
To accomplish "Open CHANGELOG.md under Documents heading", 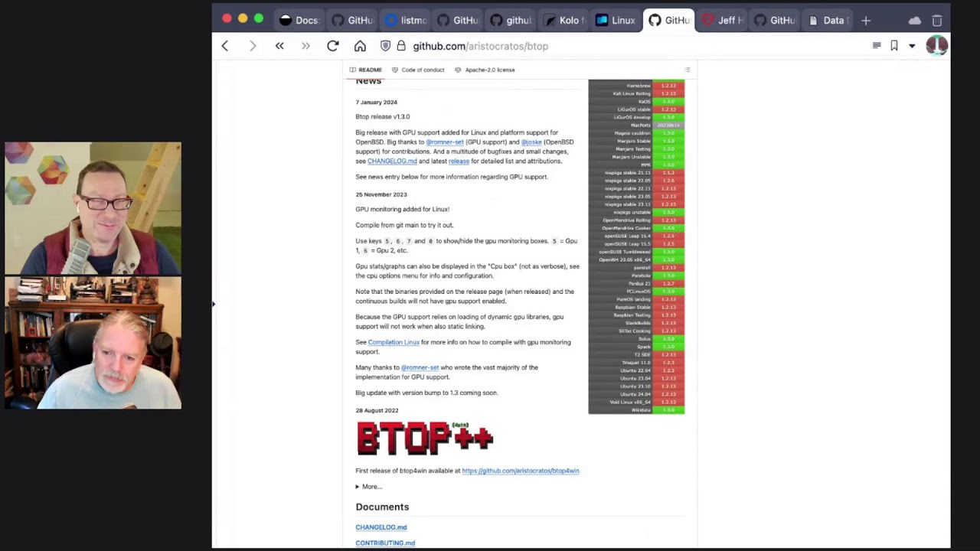I will (381, 527).
